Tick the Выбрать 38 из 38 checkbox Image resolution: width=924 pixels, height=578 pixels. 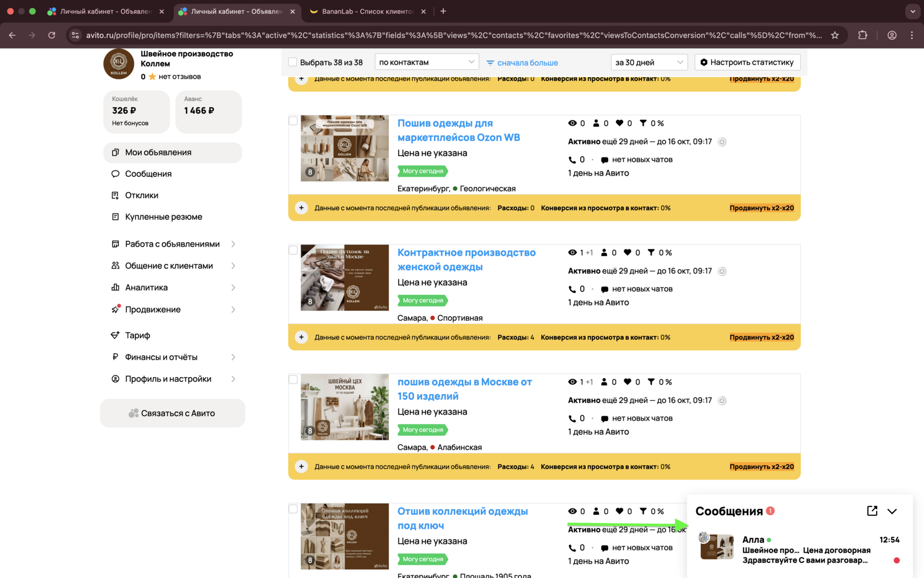tap(293, 62)
